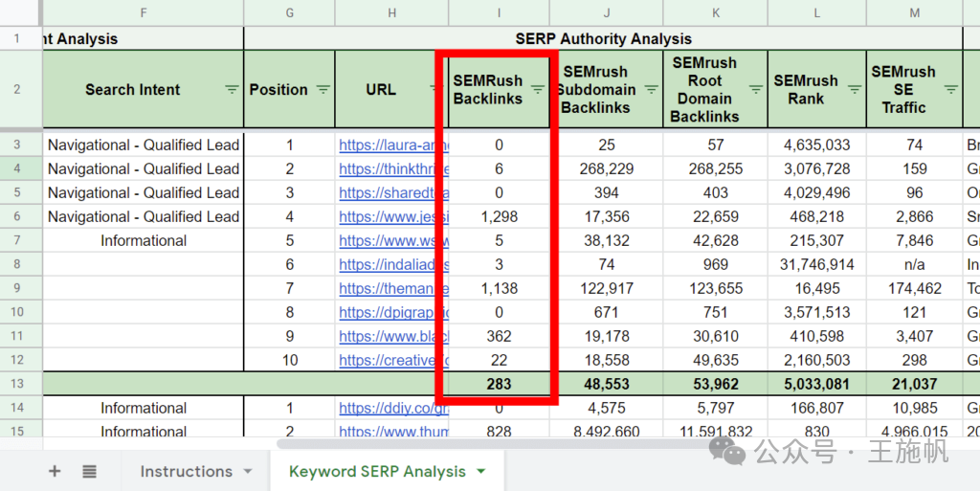Click the SEMrush Rank header cell
980x491 pixels.
click(x=817, y=89)
